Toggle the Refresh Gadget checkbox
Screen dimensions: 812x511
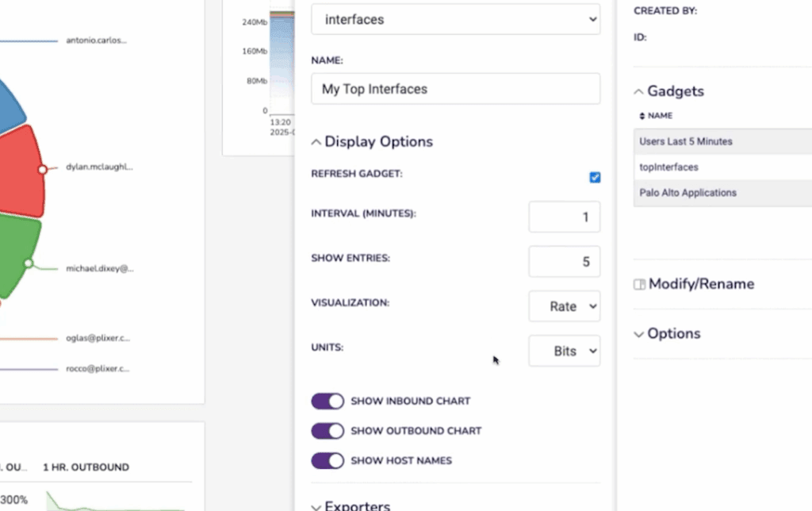tap(595, 177)
